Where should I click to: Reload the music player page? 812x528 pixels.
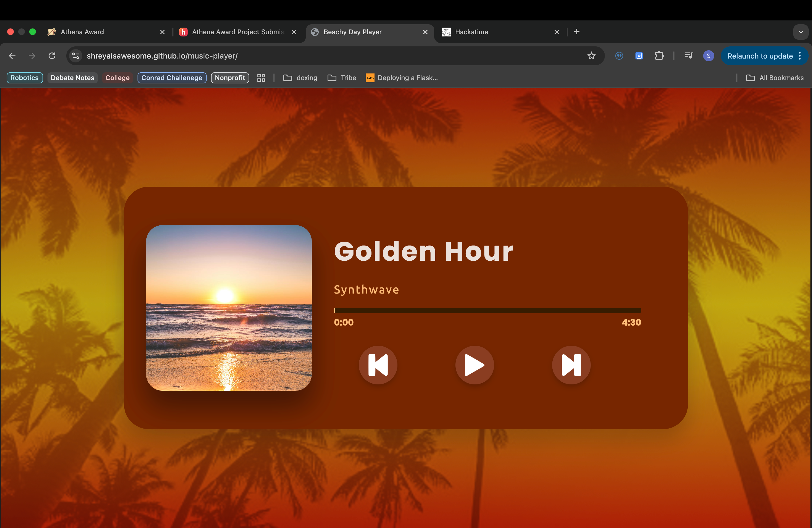[52, 56]
